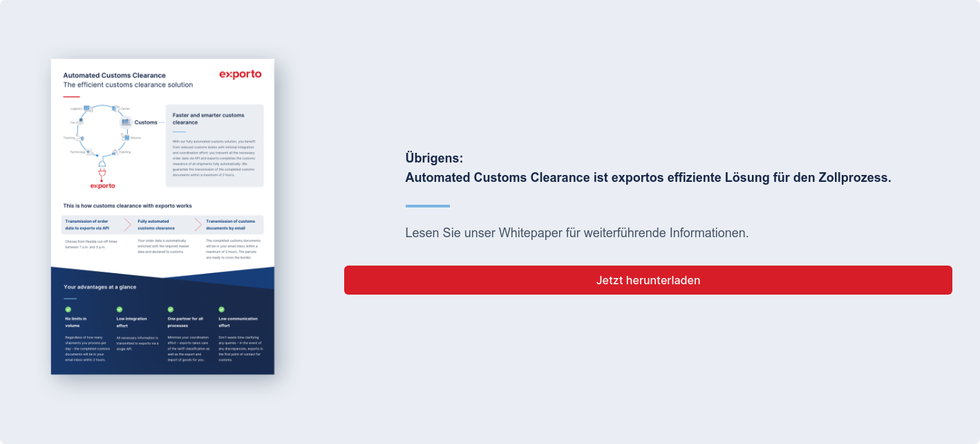The height and width of the screenshot is (444, 980).
Task: Open the Automated Customs Clearance whitepaper thumbnail
Action: (x=162, y=216)
